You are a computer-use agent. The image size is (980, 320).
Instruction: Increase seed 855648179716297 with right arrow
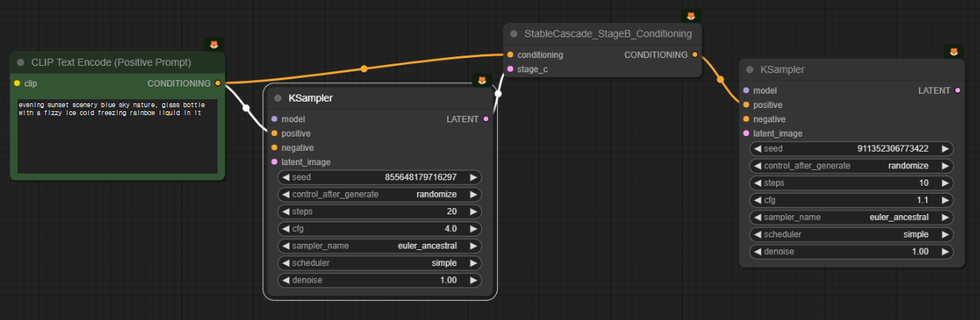[x=473, y=177]
